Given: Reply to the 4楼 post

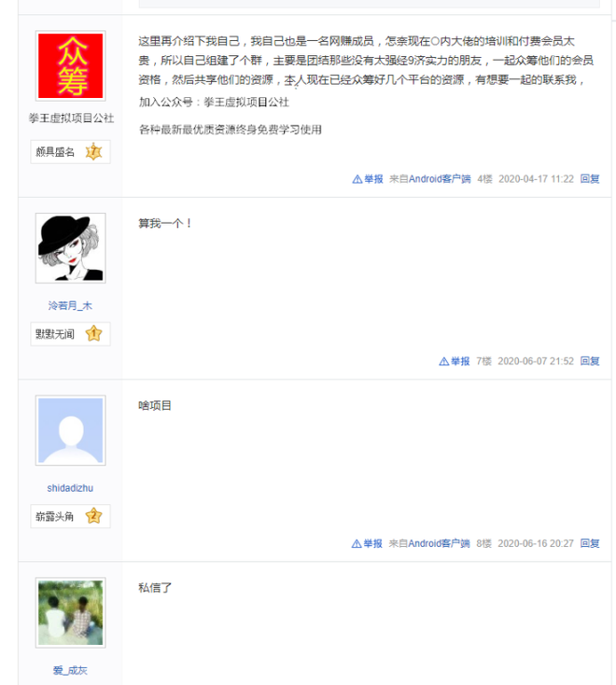Looking at the screenshot, I should click(x=590, y=179).
